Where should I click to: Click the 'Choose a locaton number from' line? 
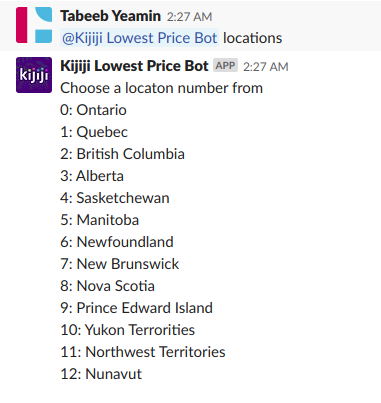(x=161, y=88)
